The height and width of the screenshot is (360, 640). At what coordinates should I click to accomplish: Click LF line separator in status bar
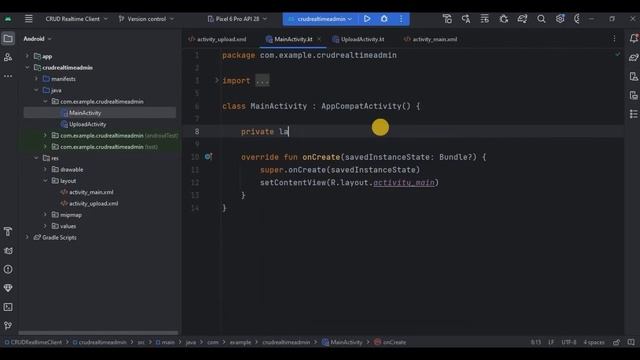pos(551,342)
